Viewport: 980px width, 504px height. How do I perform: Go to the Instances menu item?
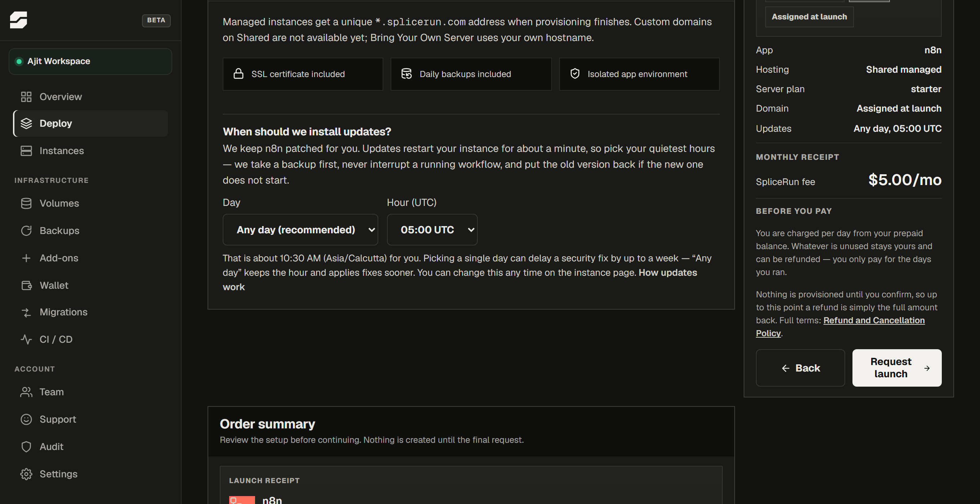tap(90, 151)
